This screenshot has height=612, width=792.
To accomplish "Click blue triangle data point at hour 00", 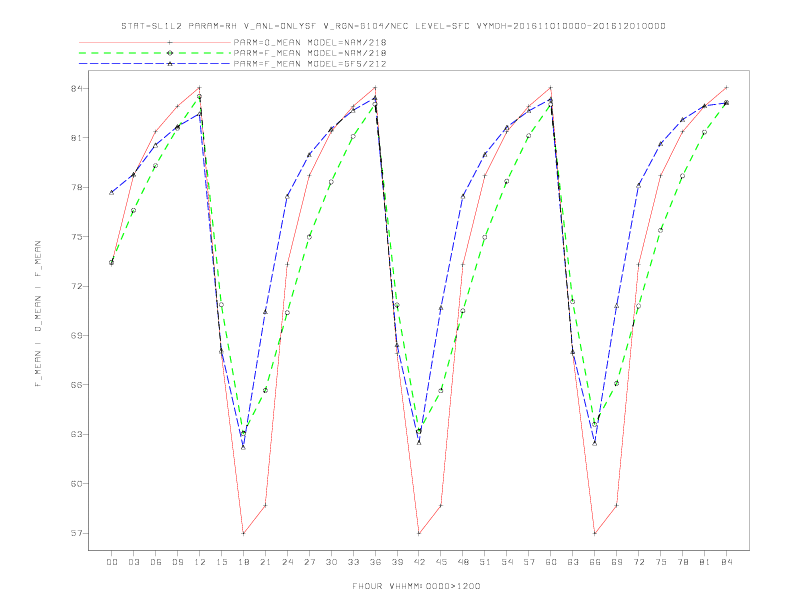I will [112, 192].
